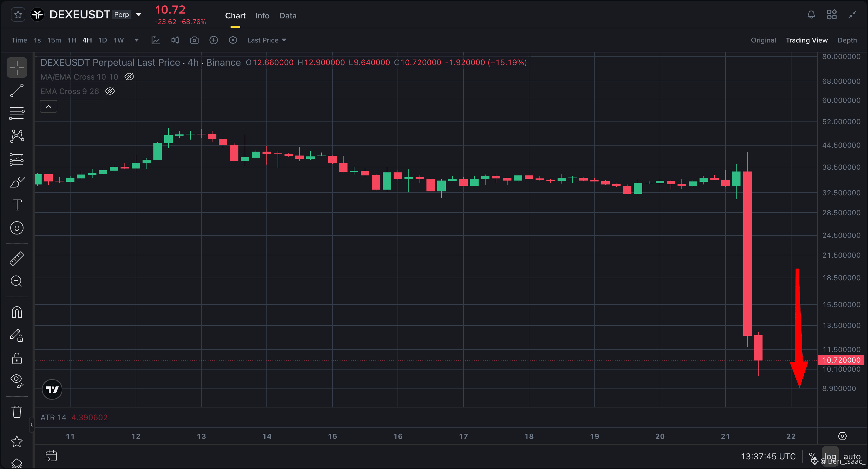Select the Text annotation tool
This screenshot has height=469, width=868.
(17, 205)
